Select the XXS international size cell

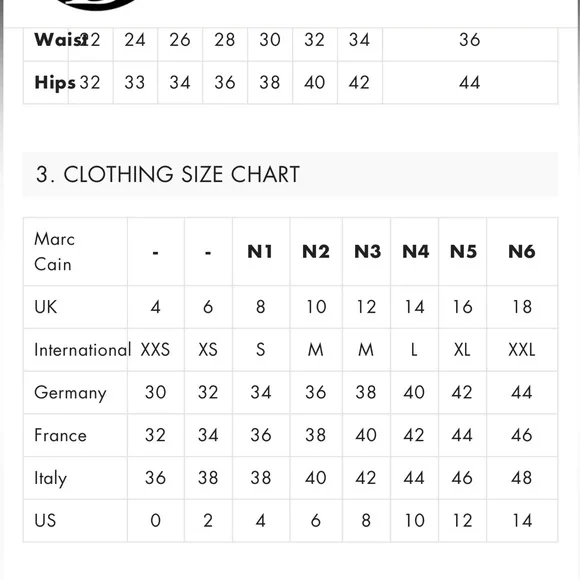(x=155, y=350)
